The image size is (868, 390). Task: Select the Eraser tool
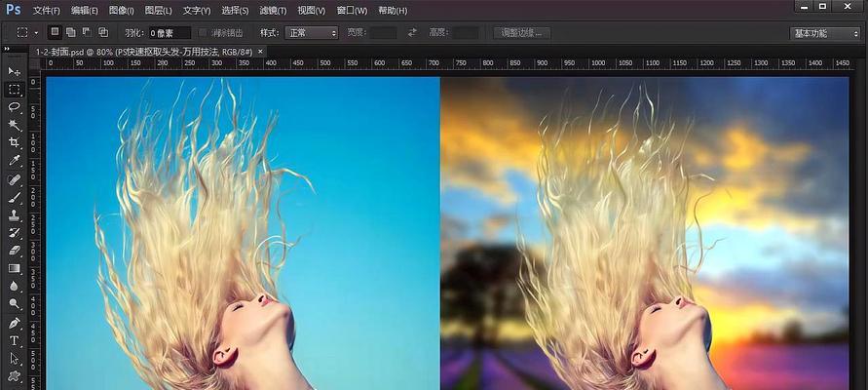tap(15, 251)
